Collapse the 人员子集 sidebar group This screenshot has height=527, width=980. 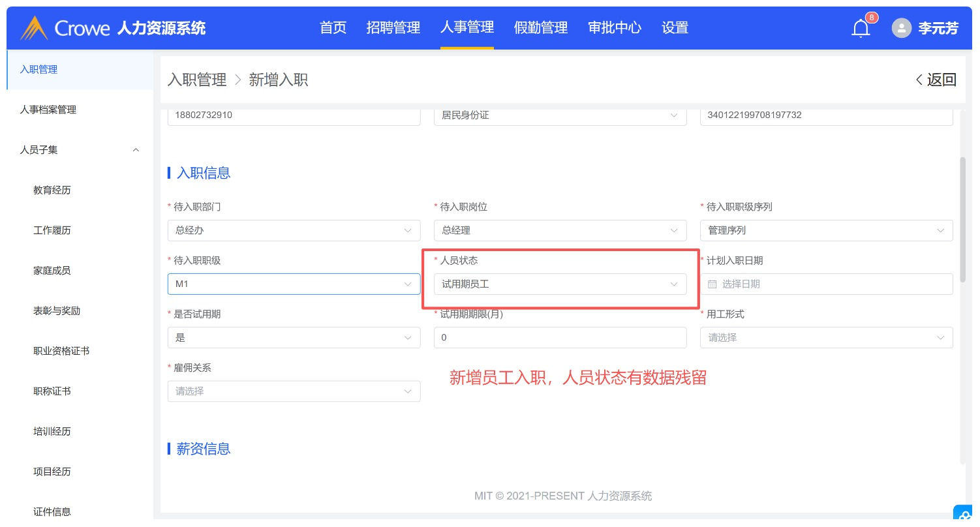136,150
